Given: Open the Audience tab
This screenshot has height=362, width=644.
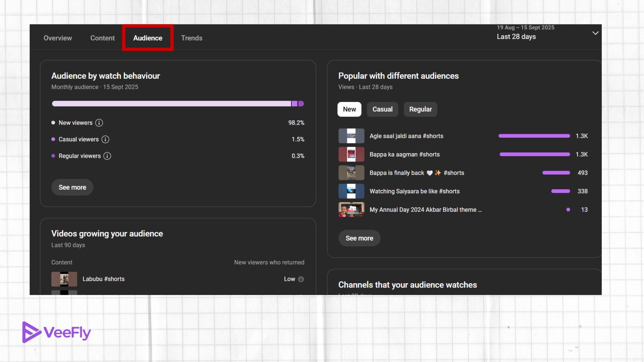Looking at the screenshot, I should (x=148, y=38).
